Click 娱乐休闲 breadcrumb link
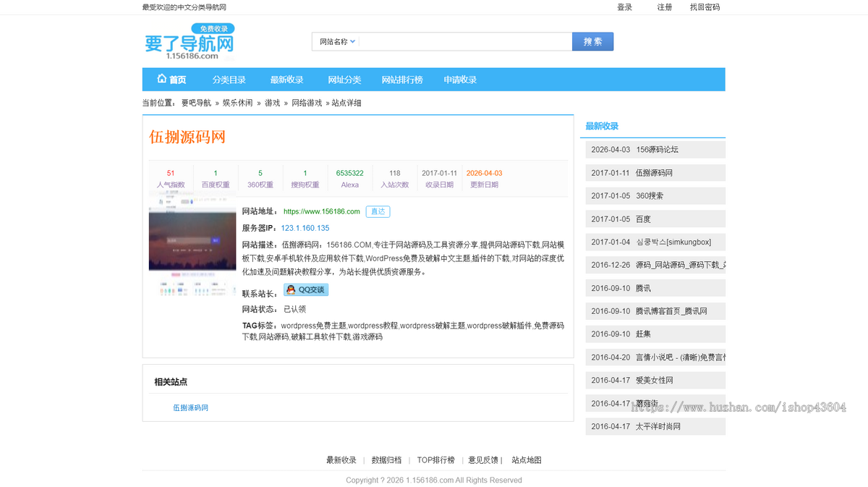 (x=237, y=103)
